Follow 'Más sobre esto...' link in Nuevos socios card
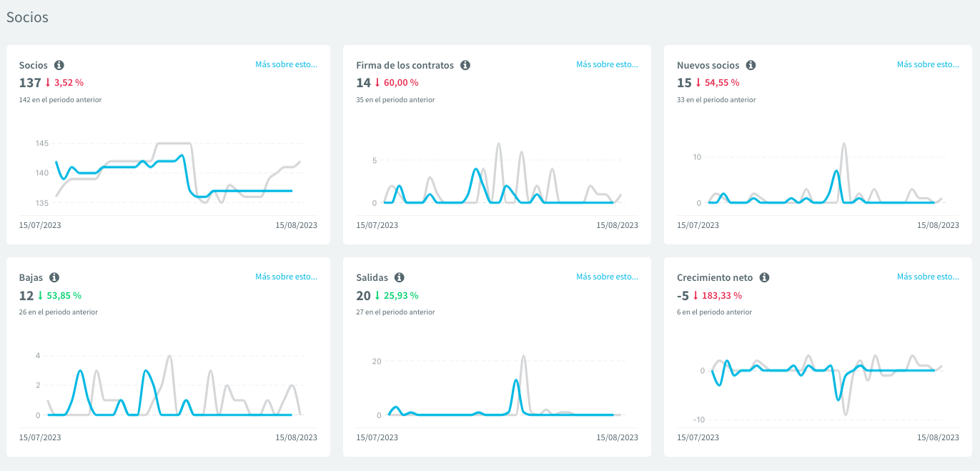Screen dimensions: 980x471 (x=928, y=64)
